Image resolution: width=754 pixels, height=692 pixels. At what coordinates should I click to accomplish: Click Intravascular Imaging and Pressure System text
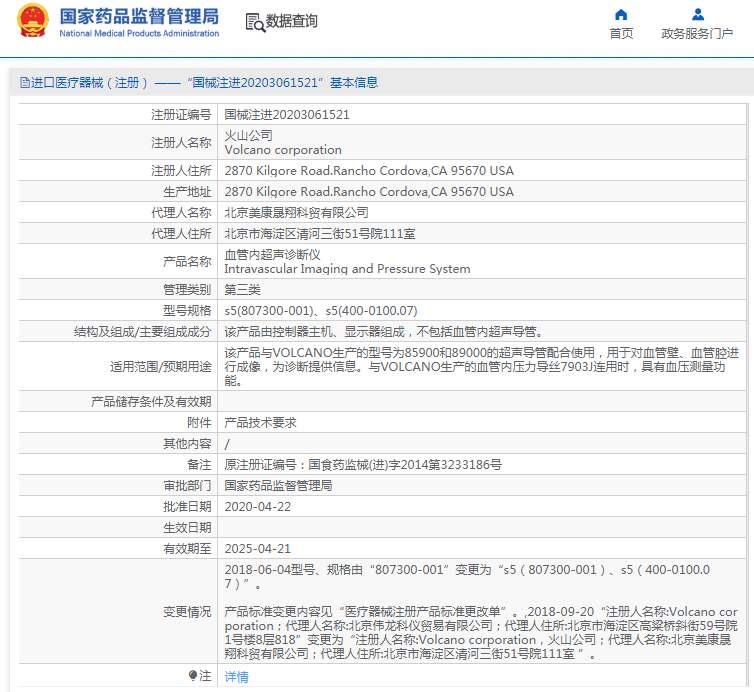tap(347, 269)
